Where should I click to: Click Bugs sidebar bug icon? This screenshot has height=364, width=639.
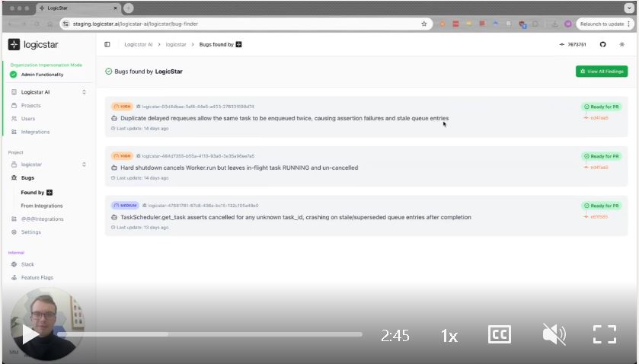tap(14, 178)
